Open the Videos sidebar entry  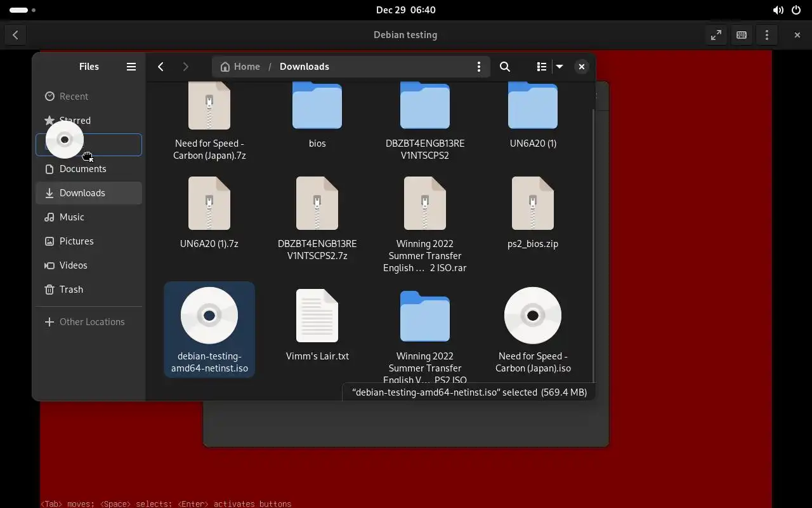[89, 265]
